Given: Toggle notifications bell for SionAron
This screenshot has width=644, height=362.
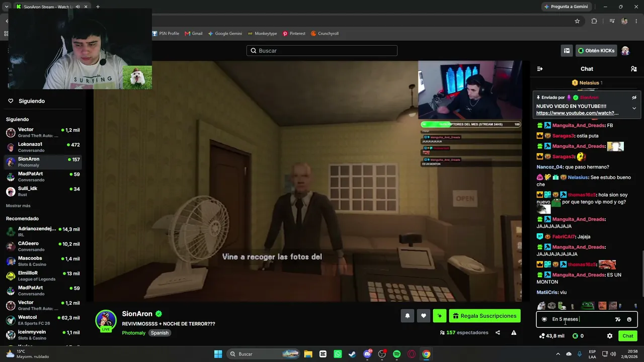Looking at the screenshot, I should (408, 316).
